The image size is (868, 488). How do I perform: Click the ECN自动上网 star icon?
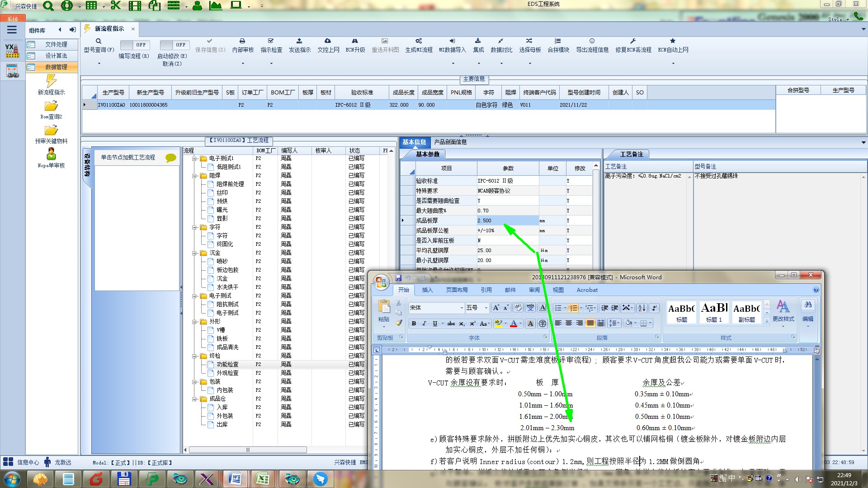[673, 41]
